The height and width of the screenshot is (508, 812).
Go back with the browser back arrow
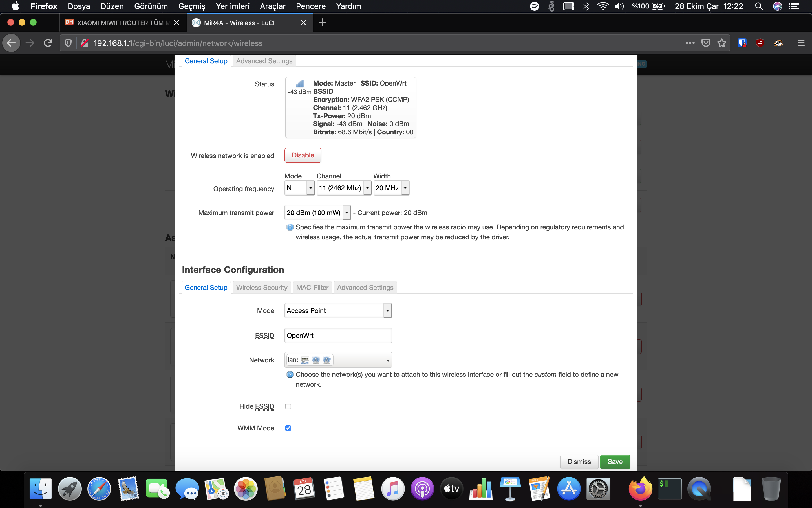11,43
